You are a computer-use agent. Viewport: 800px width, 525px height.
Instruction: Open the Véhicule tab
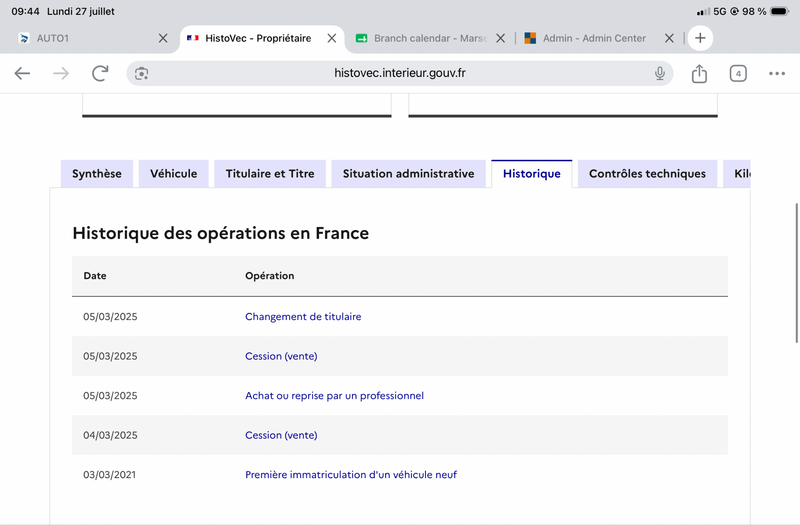point(173,173)
